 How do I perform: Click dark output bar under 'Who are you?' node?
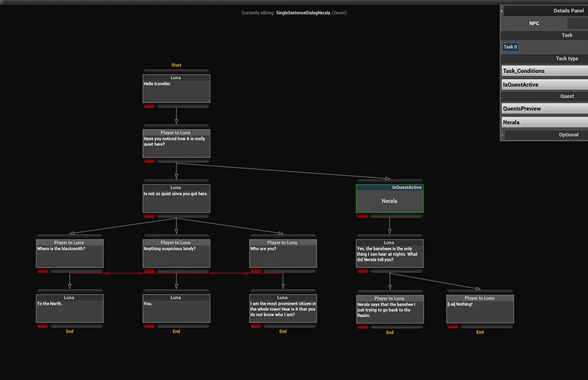tap(290, 271)
